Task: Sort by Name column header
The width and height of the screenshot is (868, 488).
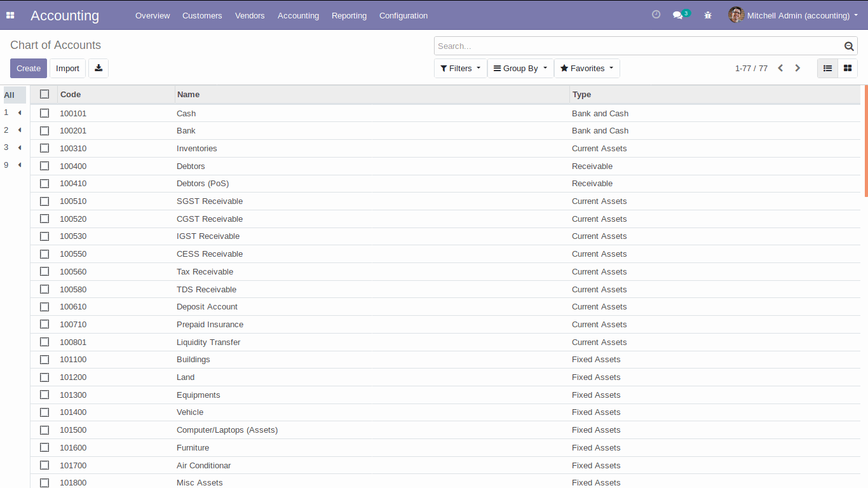Action: click(372, 94)
